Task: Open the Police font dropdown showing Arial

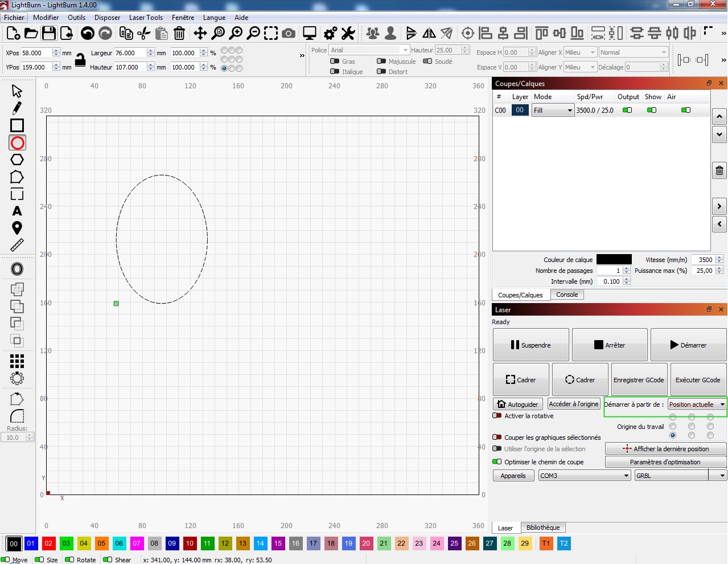Action: pyautogui.click(x=369, y=50)
